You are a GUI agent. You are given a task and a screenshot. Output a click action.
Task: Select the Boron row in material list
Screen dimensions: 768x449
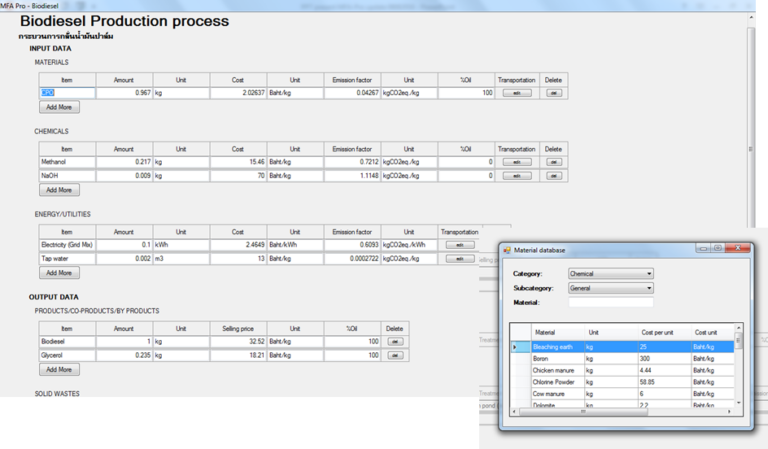(x=560, y=358)
